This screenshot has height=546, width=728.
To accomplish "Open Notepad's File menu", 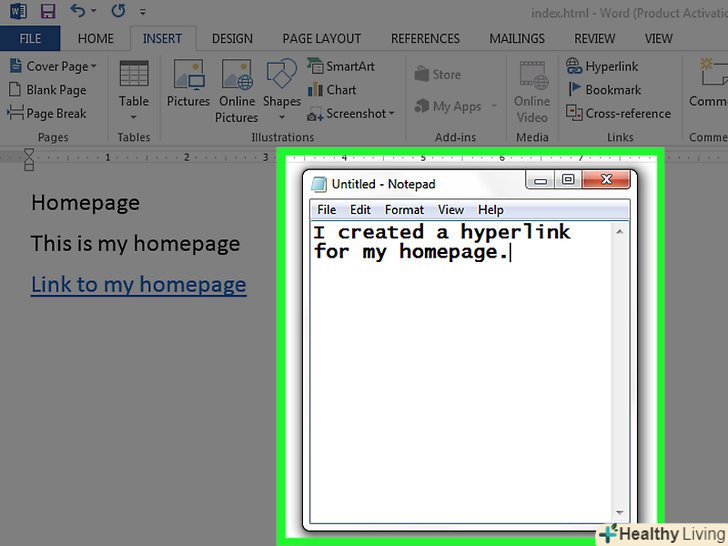I will pyautogui.click(x=326, y=210).
